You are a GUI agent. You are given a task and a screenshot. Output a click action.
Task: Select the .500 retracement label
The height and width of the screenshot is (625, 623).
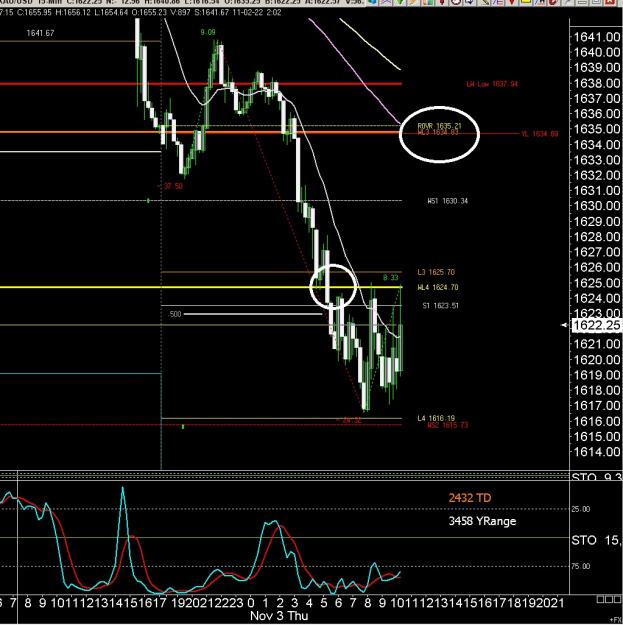pyautogui.click(x=175, y=314)
